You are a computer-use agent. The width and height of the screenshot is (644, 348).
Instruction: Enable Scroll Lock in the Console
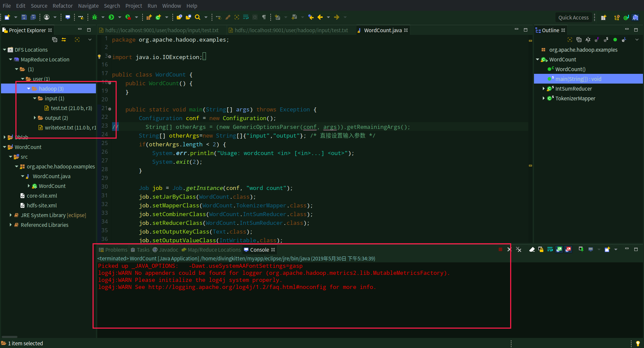[541, 250]
